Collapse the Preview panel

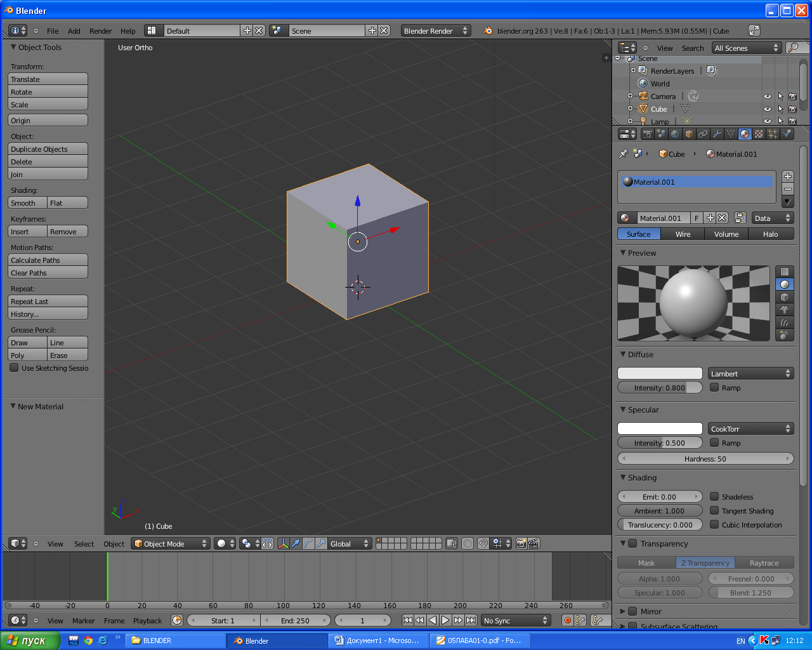(623, 253)
